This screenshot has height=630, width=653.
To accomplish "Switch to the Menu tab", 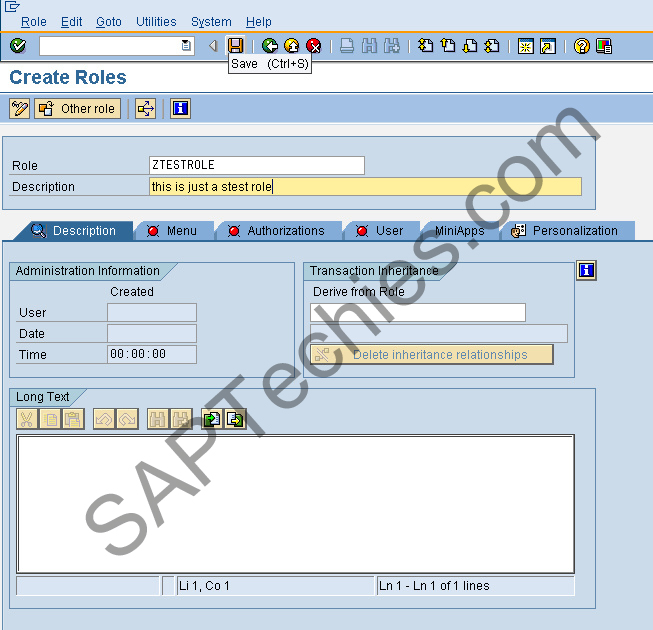I will tap(174, 231).
